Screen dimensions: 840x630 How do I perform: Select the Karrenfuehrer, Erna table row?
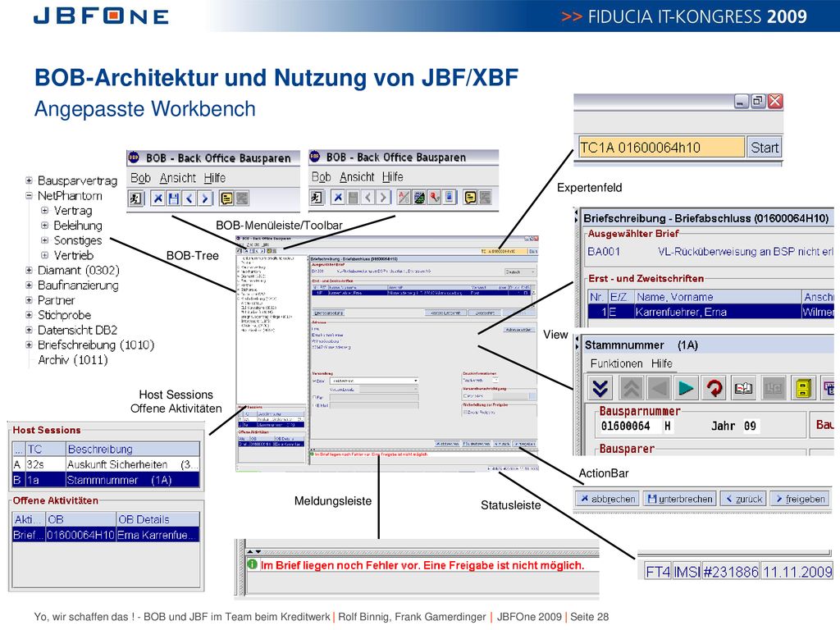711,312
